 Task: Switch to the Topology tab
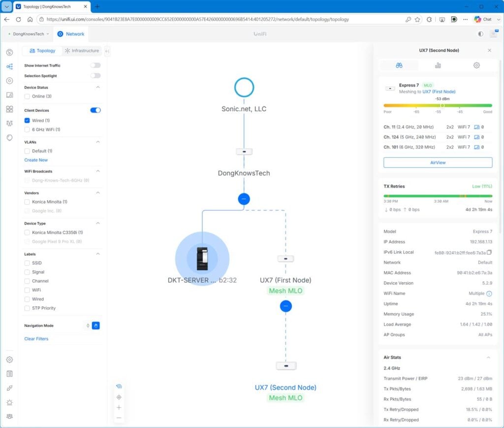click(x=42, y=51)
